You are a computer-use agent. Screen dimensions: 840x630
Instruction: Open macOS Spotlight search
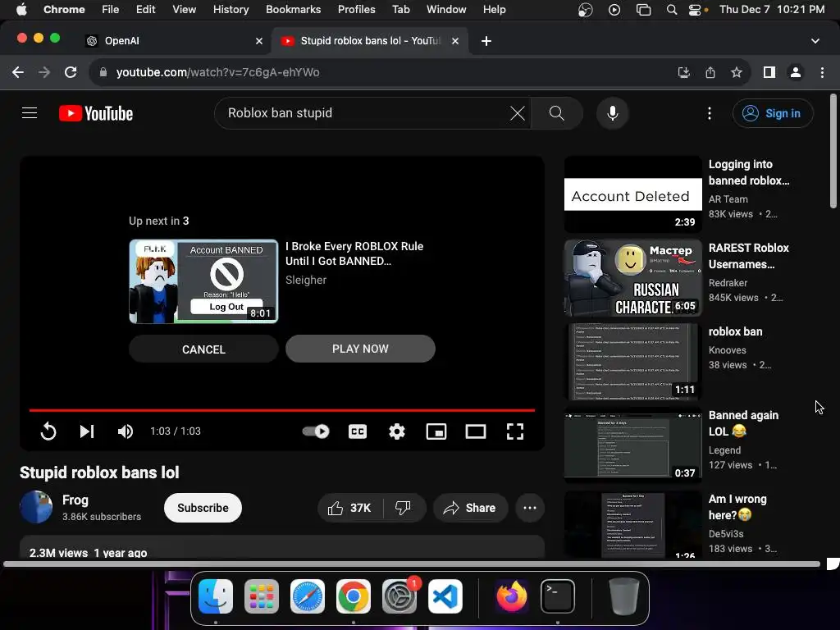[671, 9]
